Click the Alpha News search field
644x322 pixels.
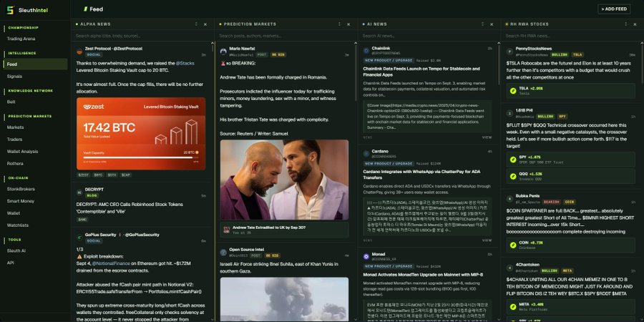click(x=142, y=36)
